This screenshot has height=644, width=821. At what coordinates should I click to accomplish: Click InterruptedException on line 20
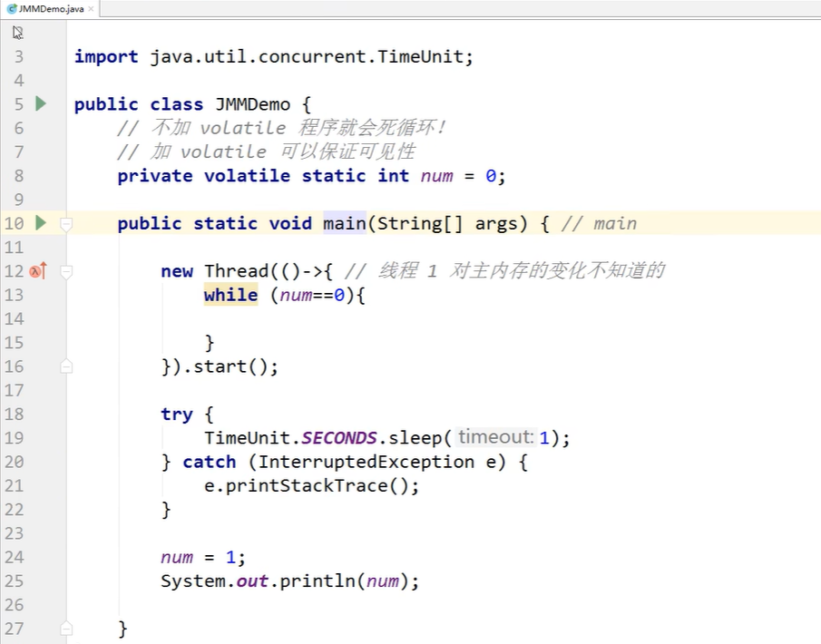[367, 462]
